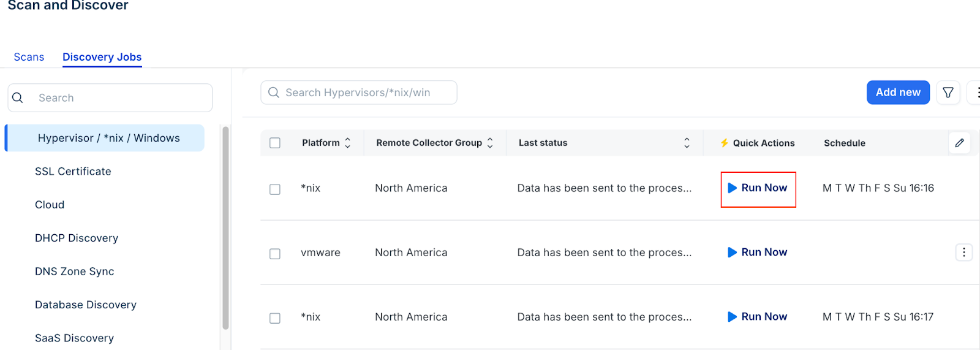980x350 pixels.
Task: Click the lightning Quick Actions icon
Action: click(x=724, y=143)
